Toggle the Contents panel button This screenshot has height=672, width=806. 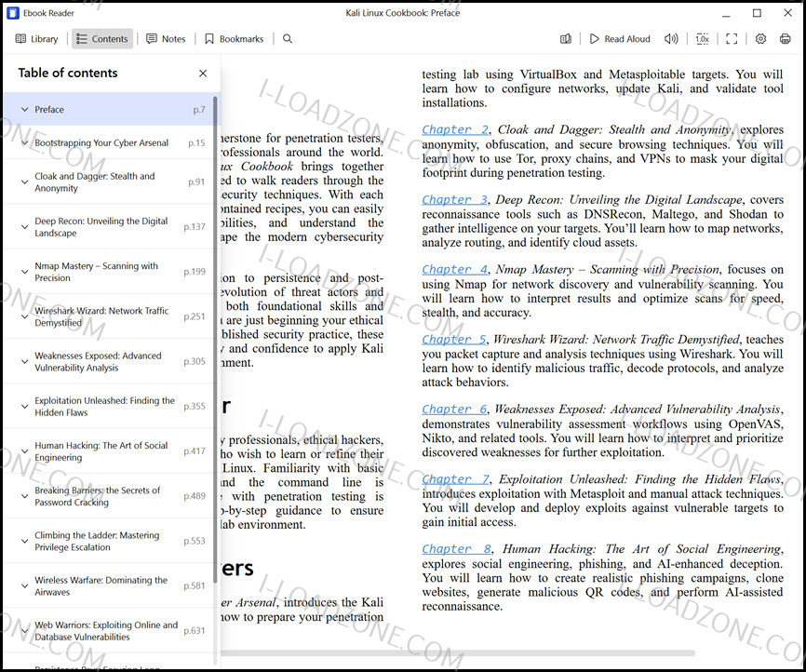102,39
